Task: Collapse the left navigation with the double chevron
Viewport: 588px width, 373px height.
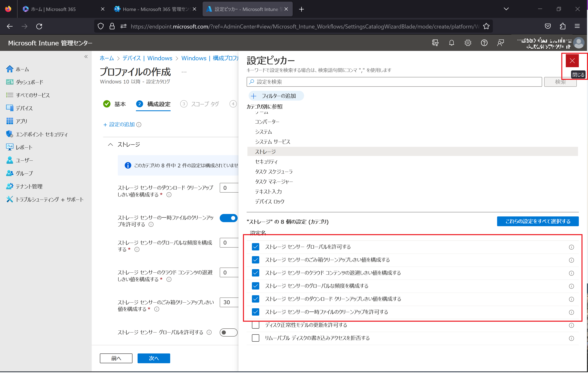Action: tap(86, 57)
